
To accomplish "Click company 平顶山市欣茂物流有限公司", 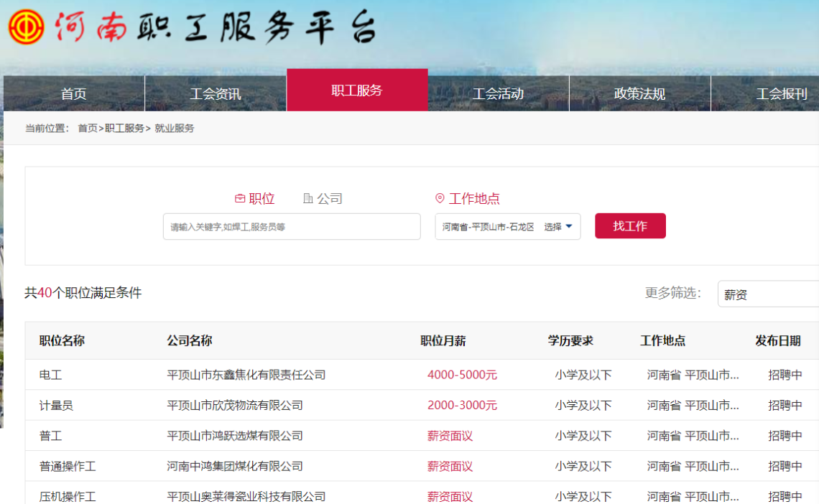I will coord(234,406).
